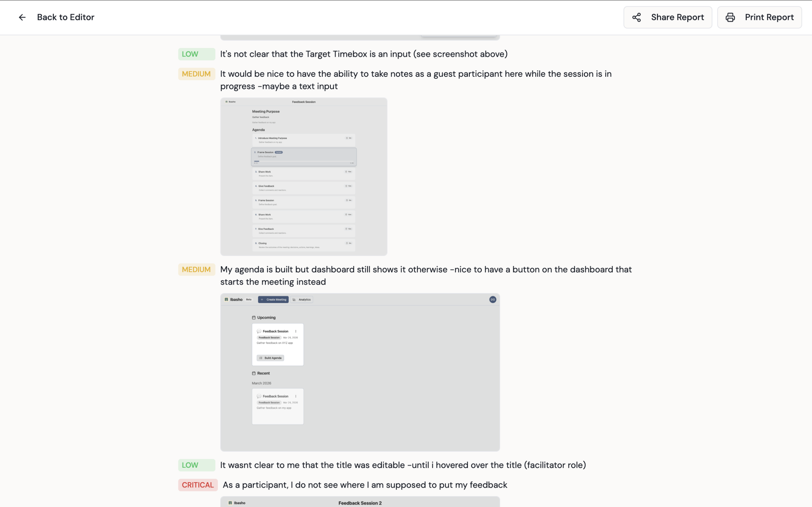Click the LOW badge beside editable title note

[x=196, y=465]
